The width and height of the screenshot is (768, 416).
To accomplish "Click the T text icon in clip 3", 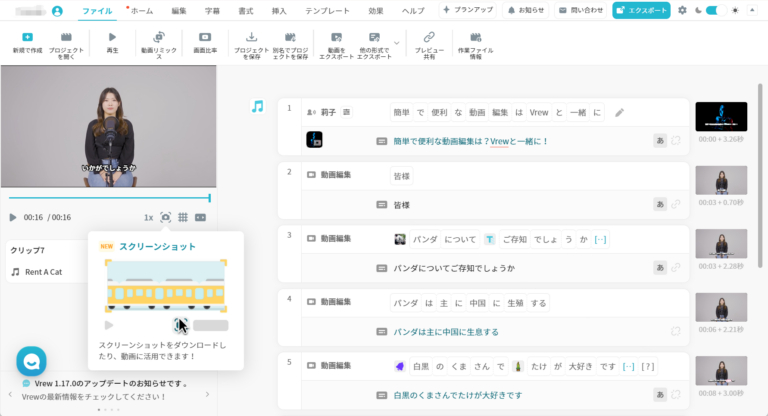I will point(489,239).
